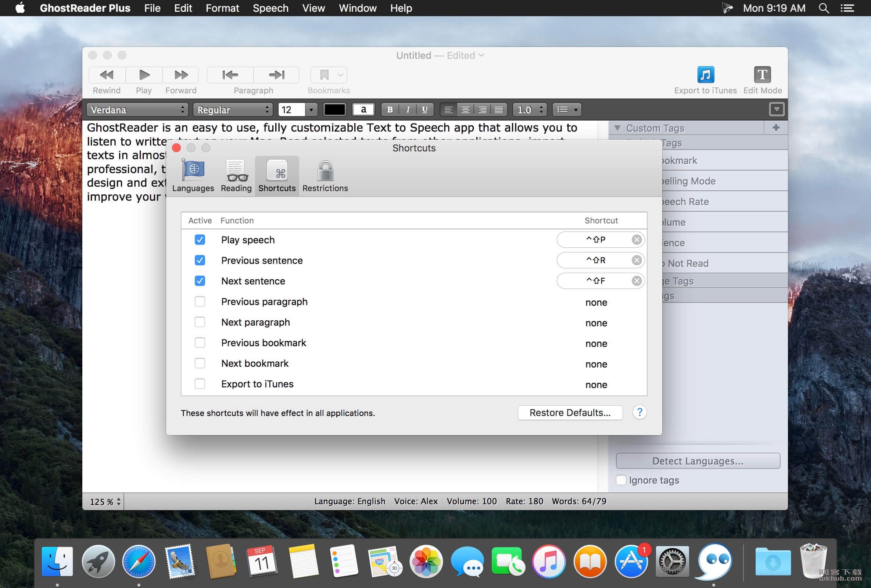Open the text color black swatch
The image size is (871, 588).
(334, 110)
